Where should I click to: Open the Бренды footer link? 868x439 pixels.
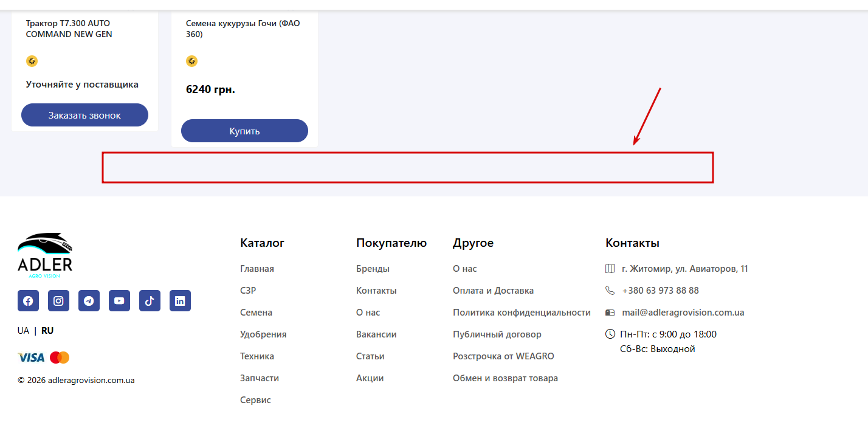tap(373, 269)
